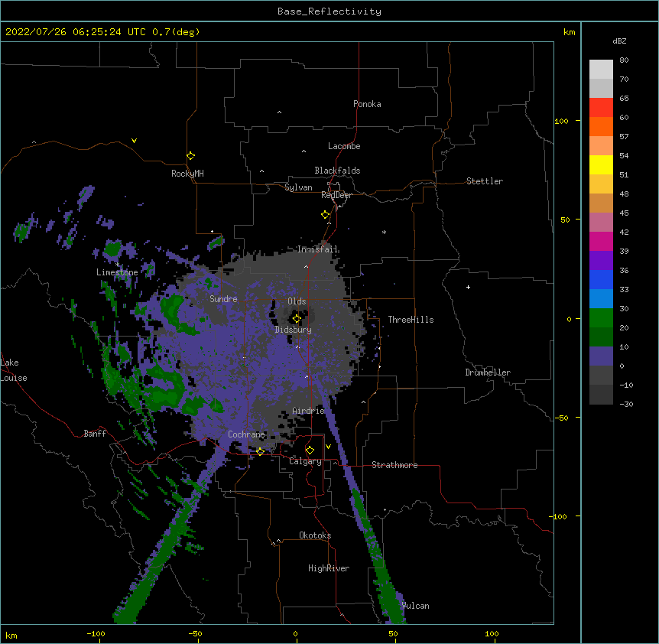The height and width of the screenshot is (644, 659).
Task: Click the Didsbury town label
Action: 294,330
